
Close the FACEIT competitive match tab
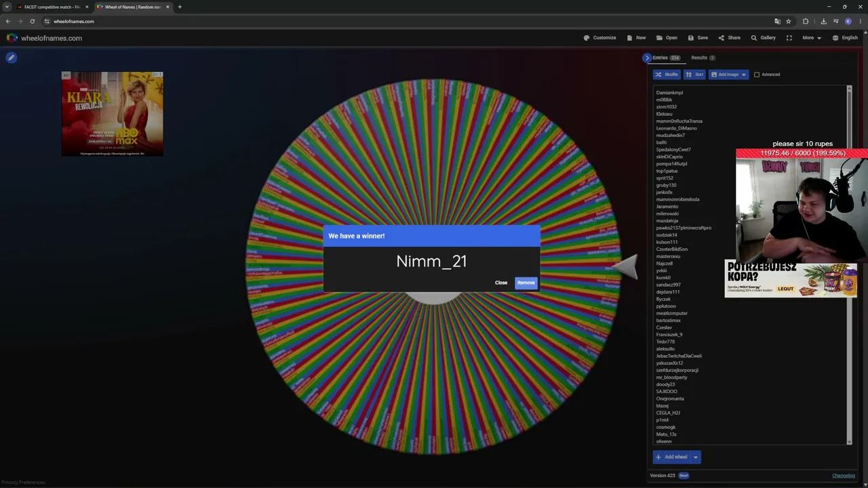[87, 7]
